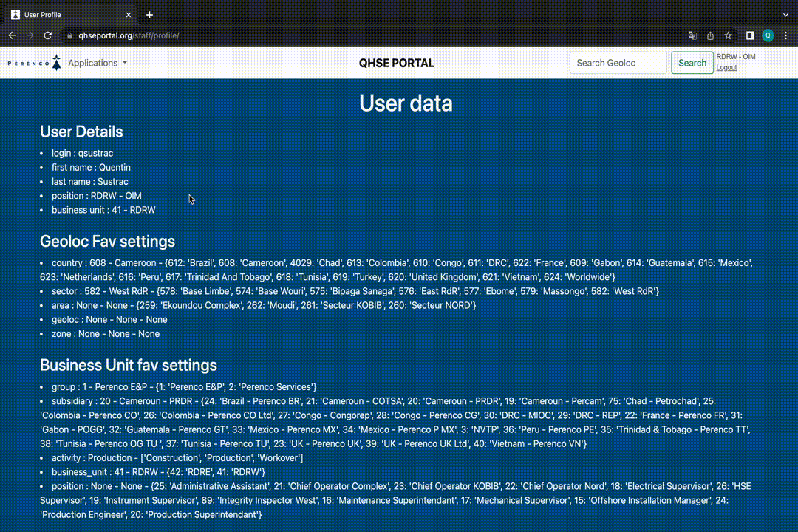Focus the Search Geoloc field
798x532 pixels.
pyautogui.click(x=618, y=63)
